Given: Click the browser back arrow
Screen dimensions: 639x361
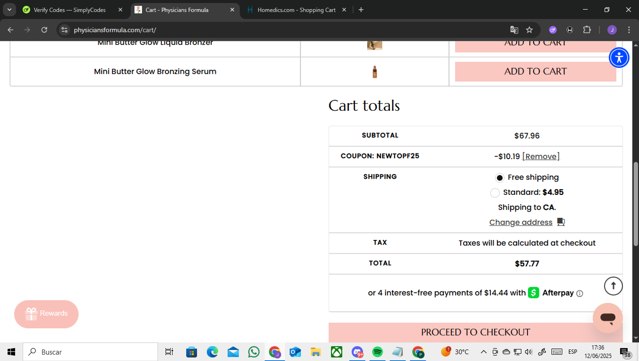Looking at the screenshot, I should tap(11, 30).
